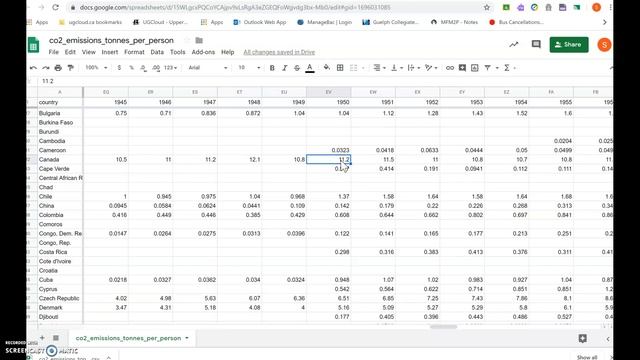Toggle bold formatting
640x360 pixels.
pyautogui.click(x=272, y=68)
